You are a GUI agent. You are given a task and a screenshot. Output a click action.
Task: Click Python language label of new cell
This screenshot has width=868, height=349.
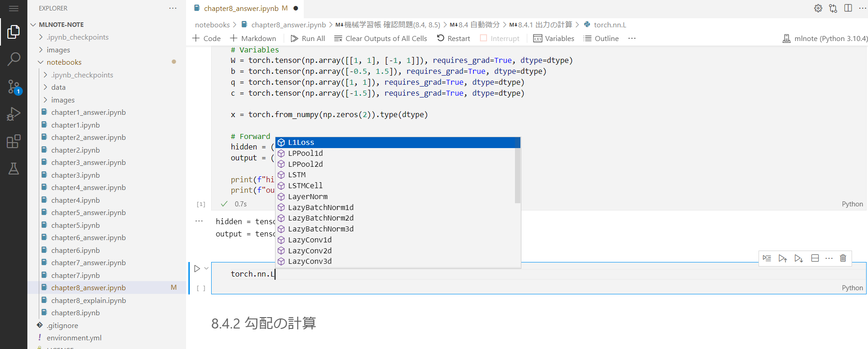click(x=852, y=287)
